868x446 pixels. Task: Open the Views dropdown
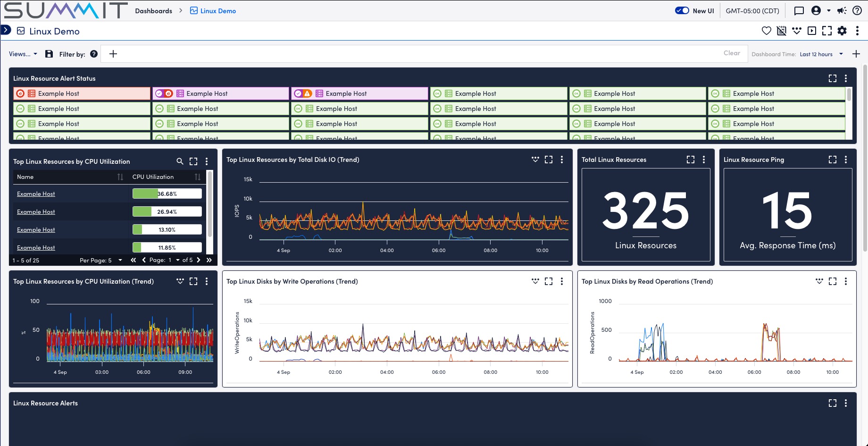click(22, 54)
